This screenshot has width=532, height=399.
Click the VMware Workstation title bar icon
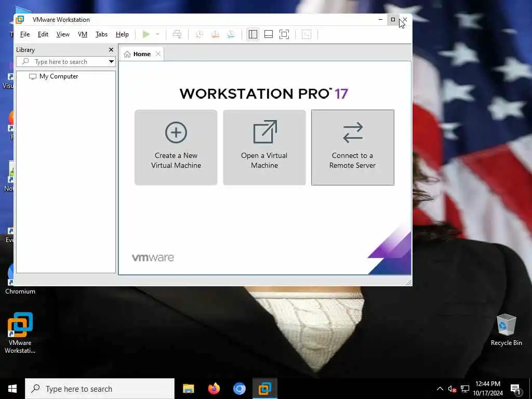(20, 20)
